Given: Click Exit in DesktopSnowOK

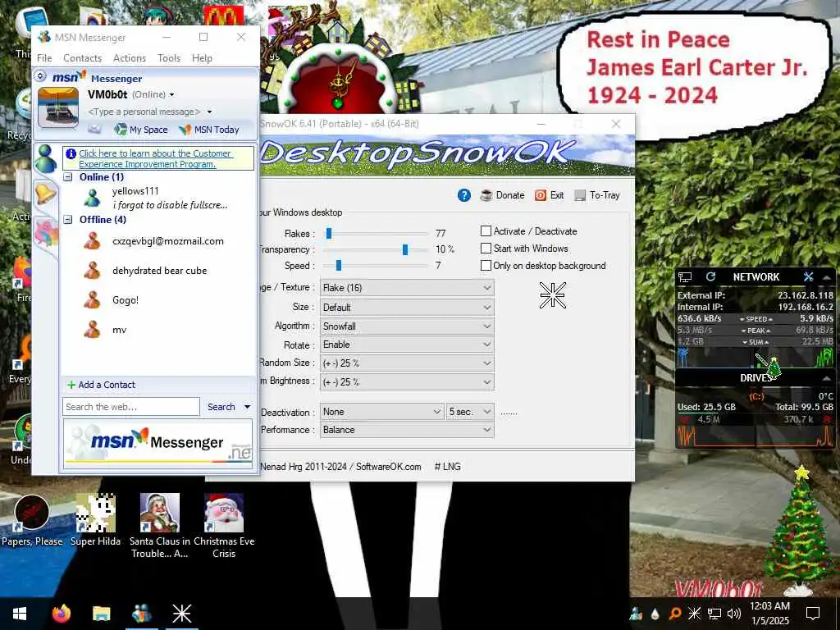Looking at the screenshot, I should pyautogui.click(x=549, y=195).
